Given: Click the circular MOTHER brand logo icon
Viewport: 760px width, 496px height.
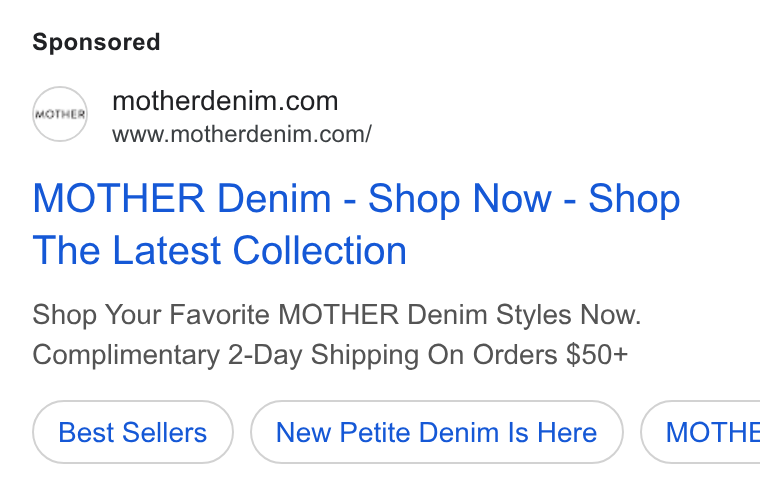Looking at the screenshot, I should pyautogui.click(x=60, y=114).
